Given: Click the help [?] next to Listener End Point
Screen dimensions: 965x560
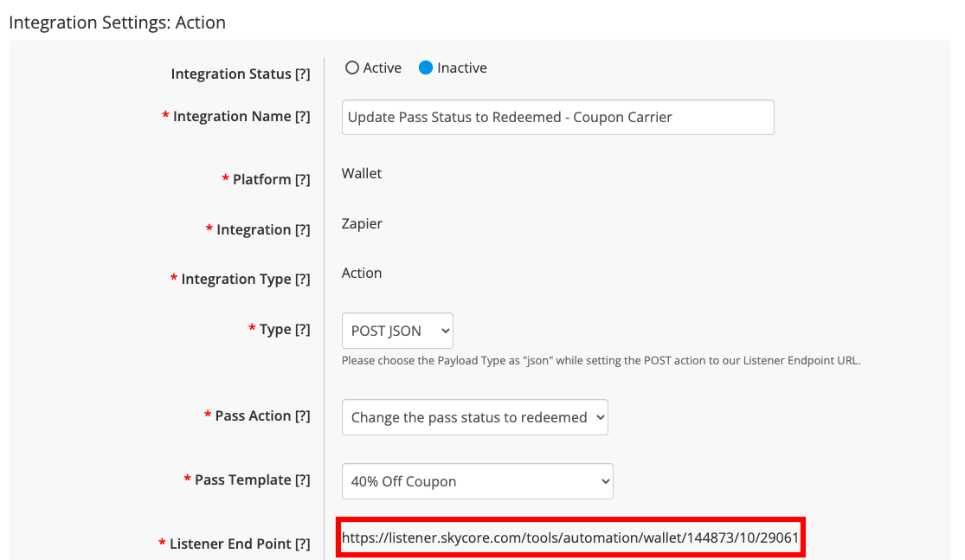Looking at the screenshot, I should pos(302,544).
